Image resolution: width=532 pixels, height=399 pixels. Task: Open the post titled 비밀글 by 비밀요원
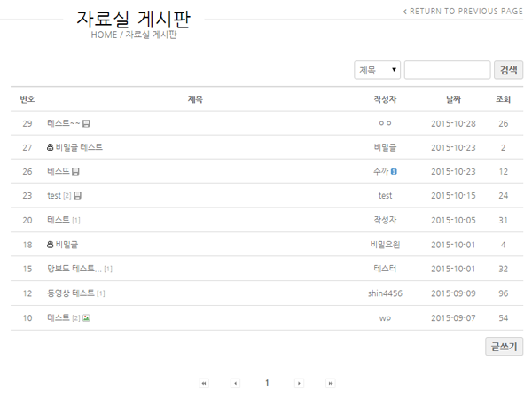tap(66, 245)
